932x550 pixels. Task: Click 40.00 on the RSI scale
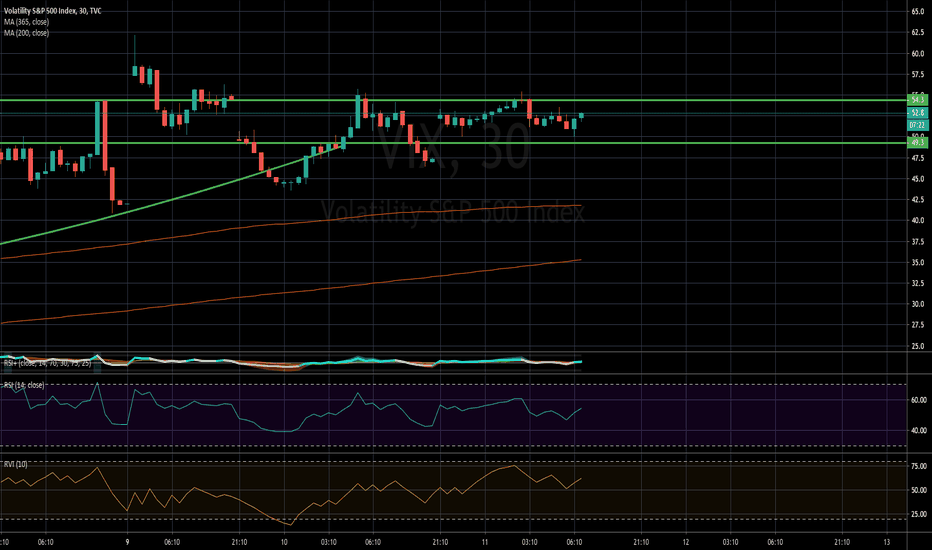point(919,431)
